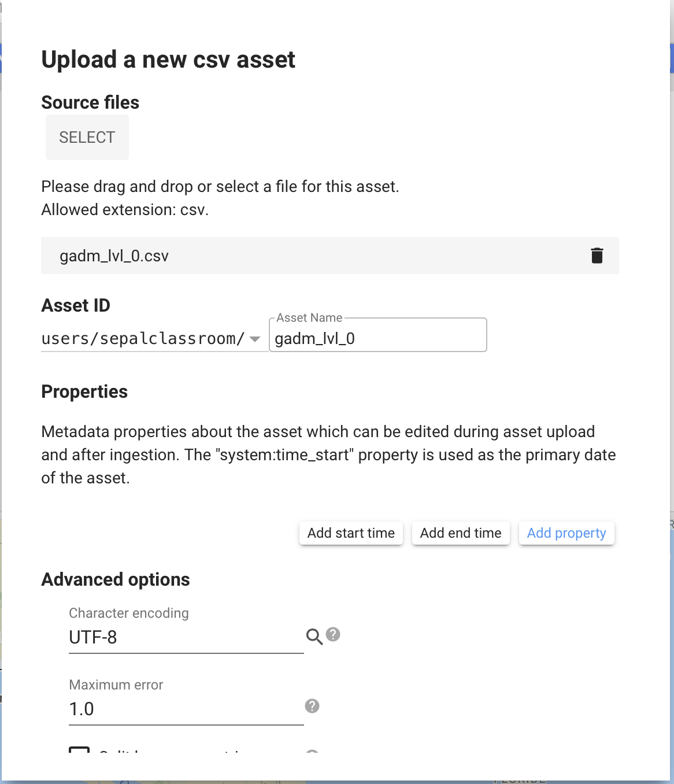Click the Properties section heading
This screenshot has width=674, height=784.
pos(84,391)
